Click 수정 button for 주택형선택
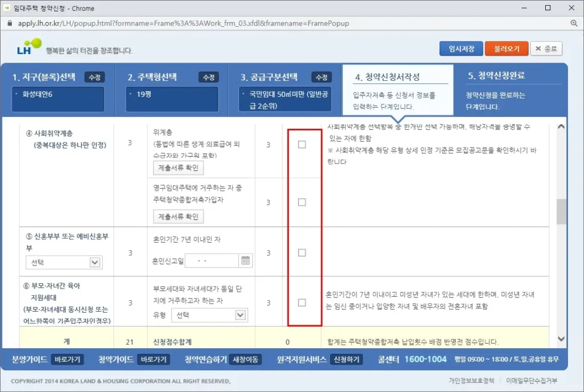 pyautogui.click(x=209, y=77)
